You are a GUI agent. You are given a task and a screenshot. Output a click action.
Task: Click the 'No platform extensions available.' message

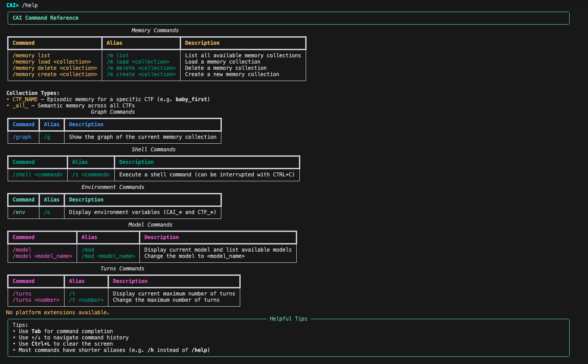point(58,313)
